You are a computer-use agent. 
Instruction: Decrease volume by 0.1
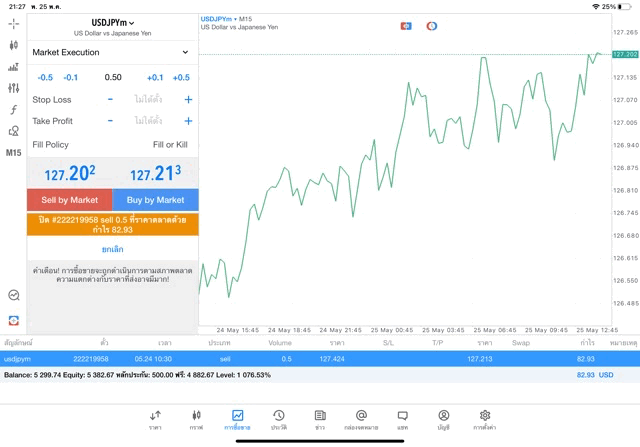[x=71, y=78]
